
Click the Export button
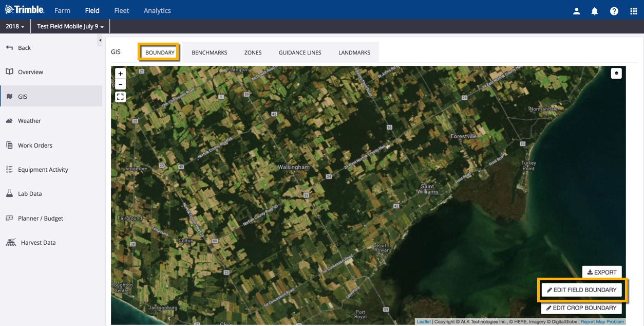click(x=602, y=272)
